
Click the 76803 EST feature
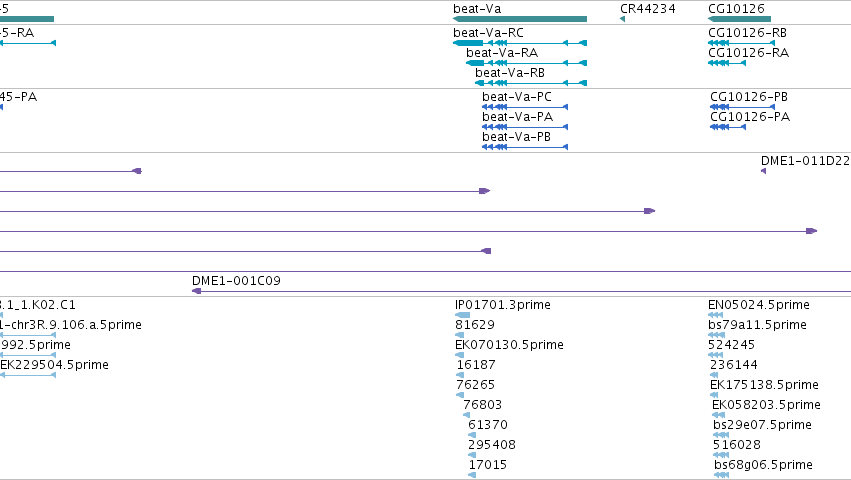pos(466,415)
